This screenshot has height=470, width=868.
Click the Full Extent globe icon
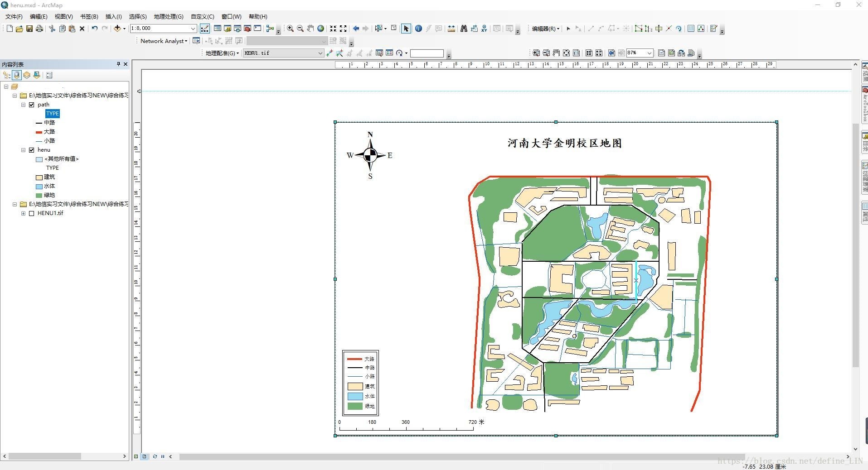320,28
